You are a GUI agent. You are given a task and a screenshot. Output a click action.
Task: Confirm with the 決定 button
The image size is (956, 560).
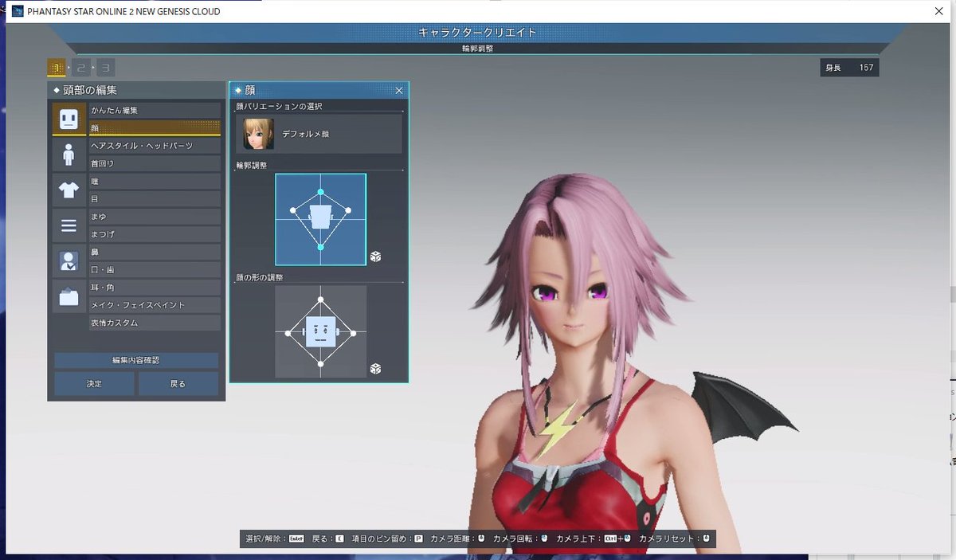pos(95,383)
